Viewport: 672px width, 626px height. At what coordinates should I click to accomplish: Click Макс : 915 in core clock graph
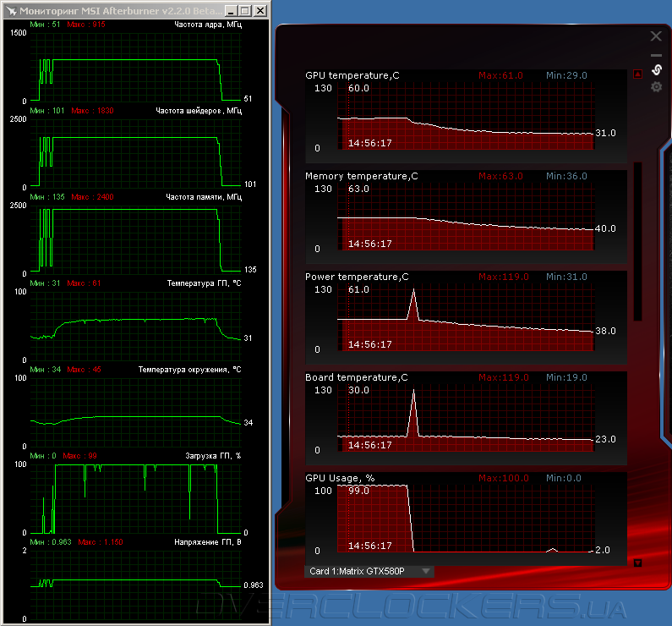click(x=86, y=25)
